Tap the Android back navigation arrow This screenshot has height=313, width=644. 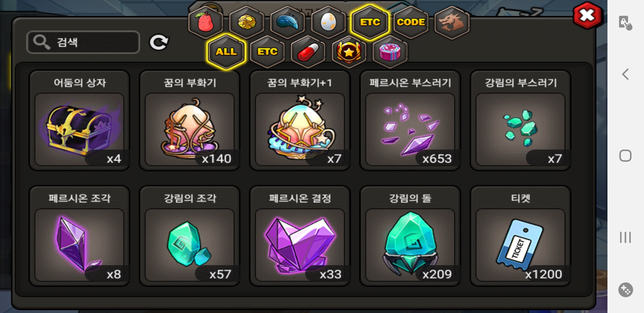click(x=625, y=74)
